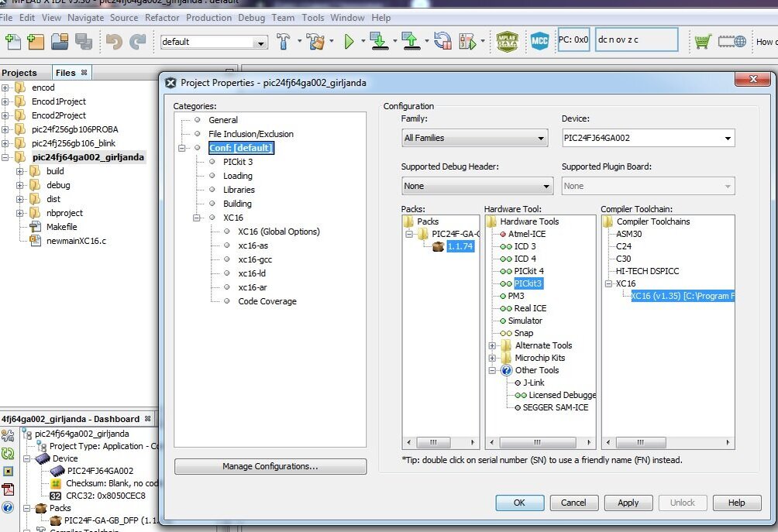Select File Inclusion/Exclusion category
The image size is (778, 532).
click(251, 134)
